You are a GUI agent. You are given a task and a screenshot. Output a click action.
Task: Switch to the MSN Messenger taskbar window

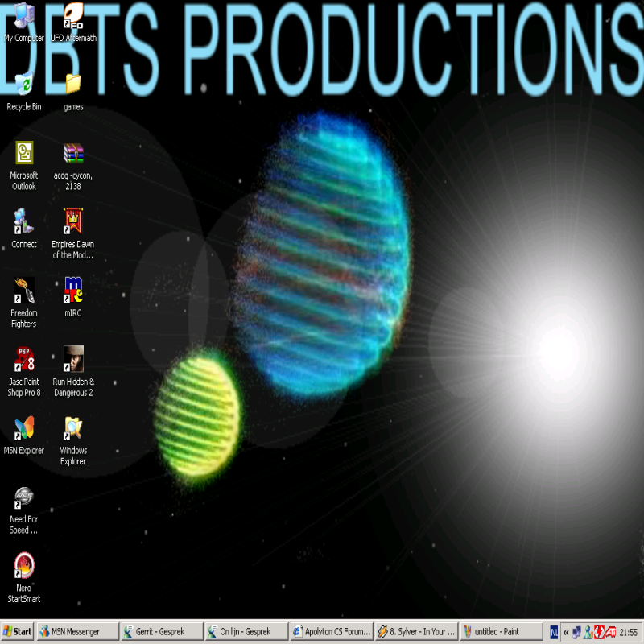tap(77, 632)
